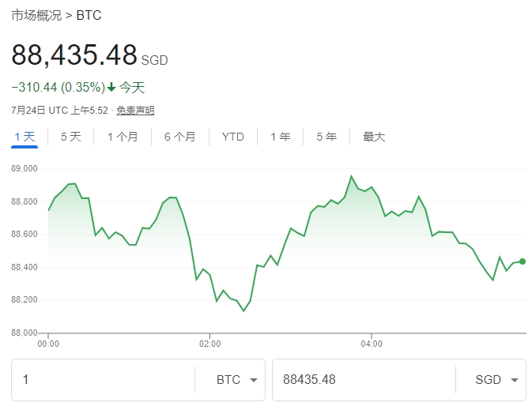Switch to the 5 天 tab
Screen dimensions: 532x406
click(x=71, y=137)
